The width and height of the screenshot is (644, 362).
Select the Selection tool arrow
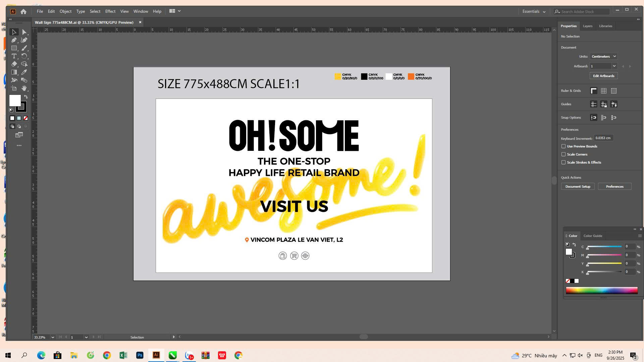point(14,32)
